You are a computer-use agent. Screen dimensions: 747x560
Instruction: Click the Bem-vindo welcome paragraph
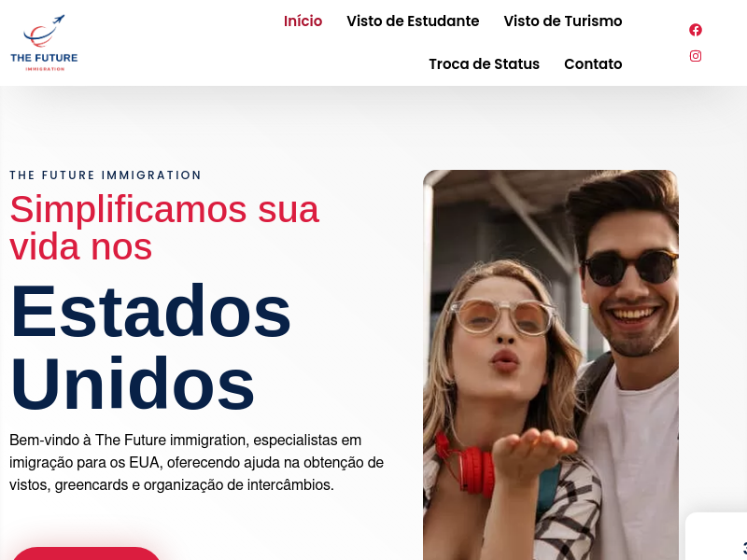point(196,462)
